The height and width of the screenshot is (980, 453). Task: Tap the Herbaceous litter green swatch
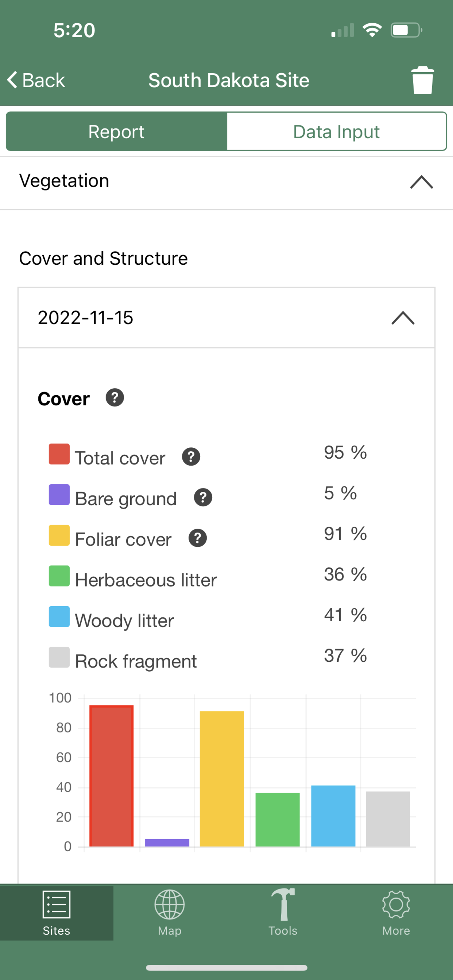pyautogui.click(x=59, y=576)
